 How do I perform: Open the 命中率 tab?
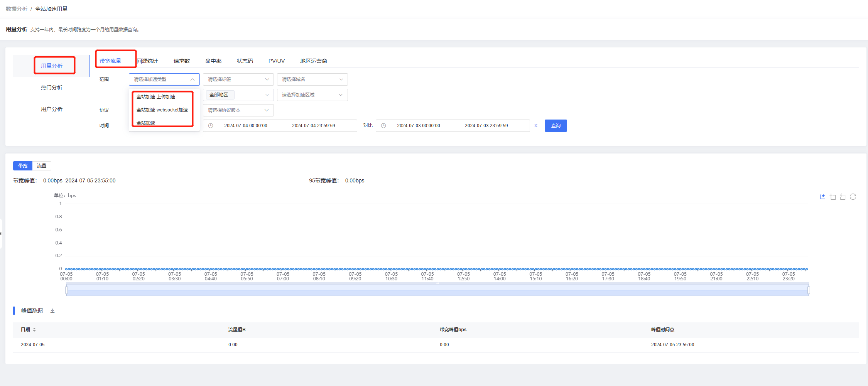click(x=213, y=61)
